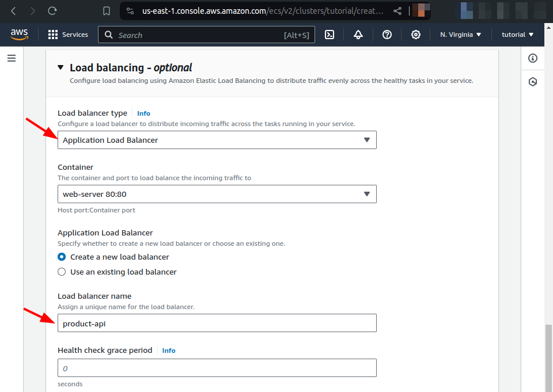Expand the left navigation hamburger menu
The height and width of the screenshot is (392, 553).
[12, 58]
